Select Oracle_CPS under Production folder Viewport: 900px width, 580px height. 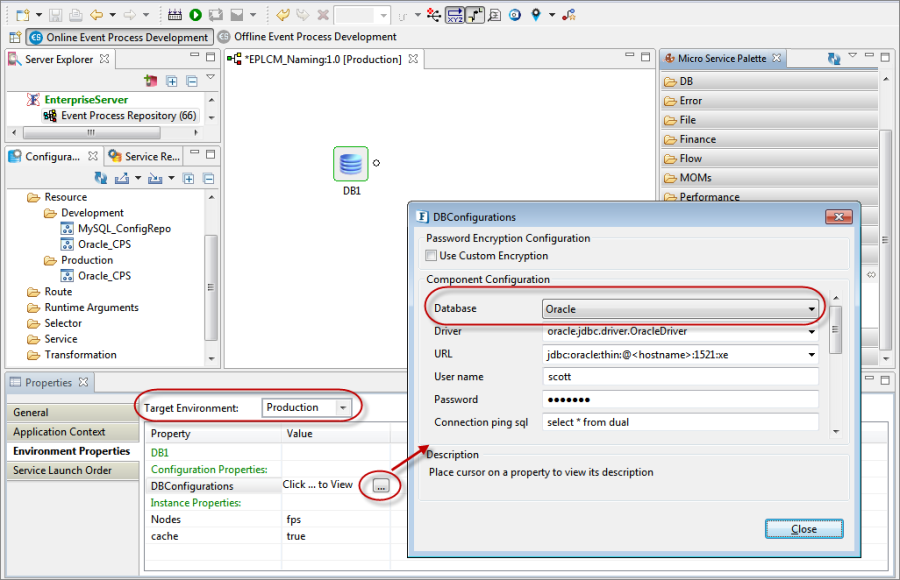[104, 276]
